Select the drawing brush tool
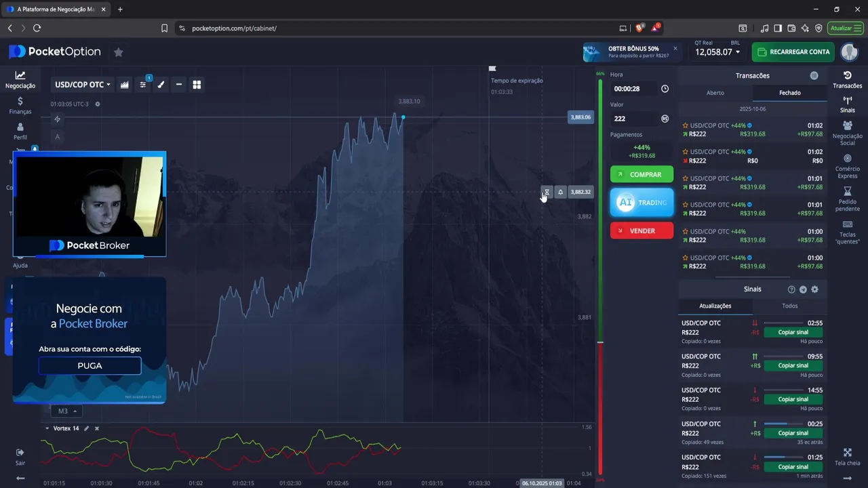Image resolution: width=868 pixels, height=488 pixels. 161,85
